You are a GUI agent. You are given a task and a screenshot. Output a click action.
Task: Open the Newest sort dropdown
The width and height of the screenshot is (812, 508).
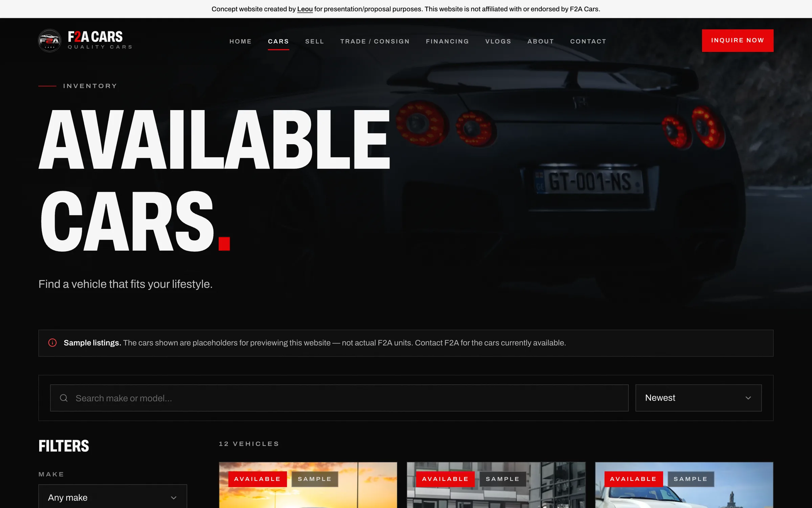[698, 398]
